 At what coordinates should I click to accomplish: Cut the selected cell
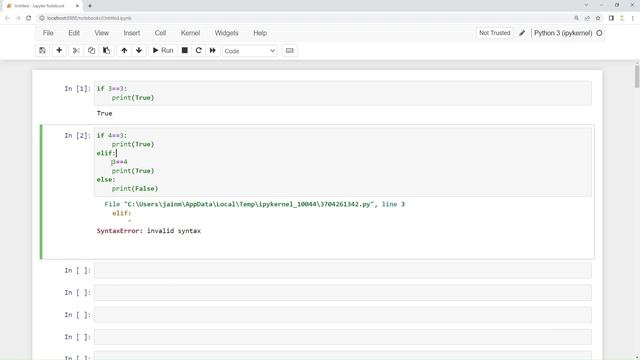(x=76, y=51)
